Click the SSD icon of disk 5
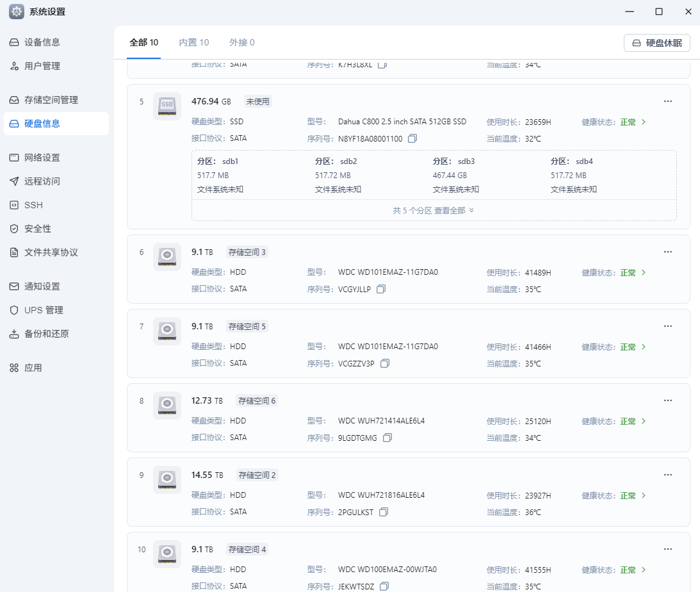This screenshot has height=592, width=700. [x=167, y=106]
